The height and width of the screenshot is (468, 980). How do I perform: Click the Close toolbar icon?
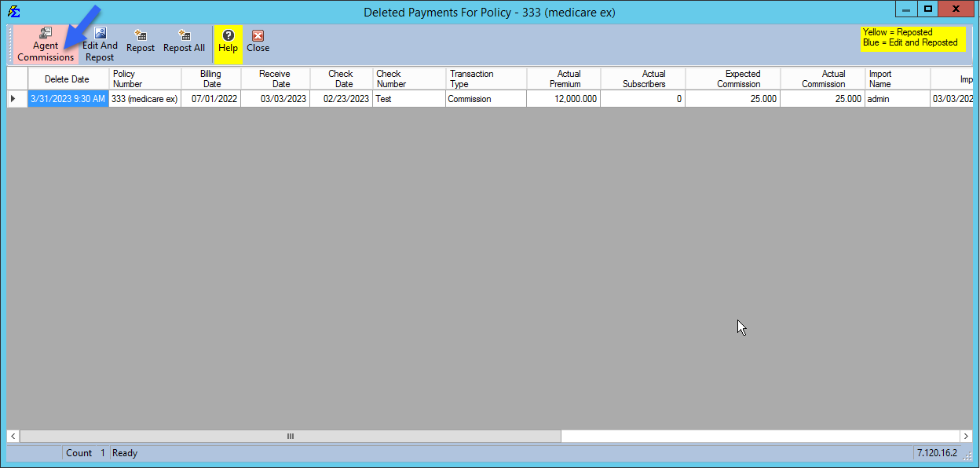coord(258,42)
